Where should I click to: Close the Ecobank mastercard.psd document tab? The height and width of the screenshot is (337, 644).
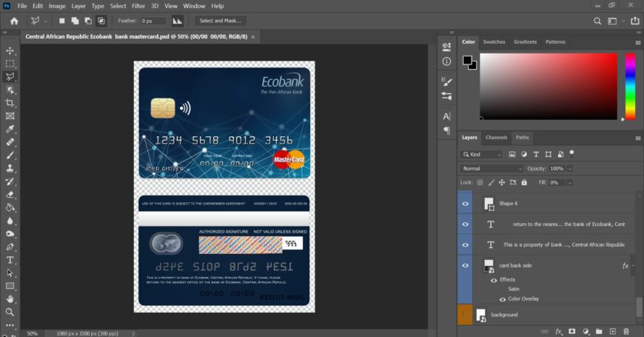[253, 37]
